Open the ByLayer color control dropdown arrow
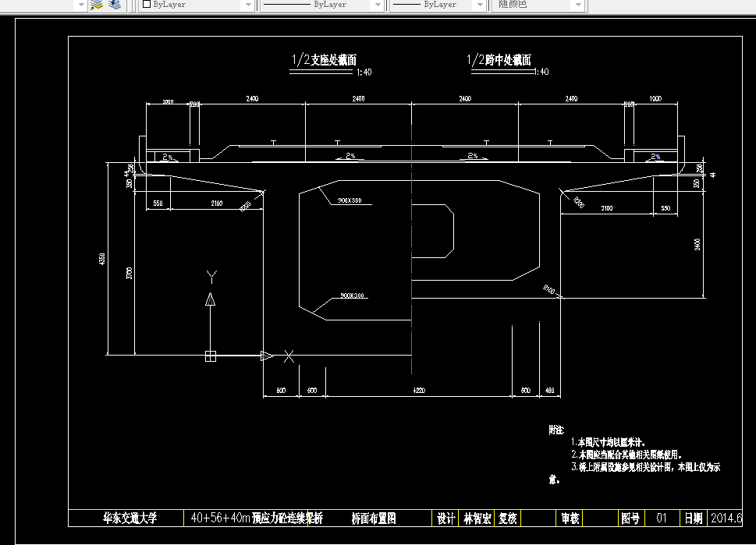Viewport: 756px width, 545px height. 248,5
